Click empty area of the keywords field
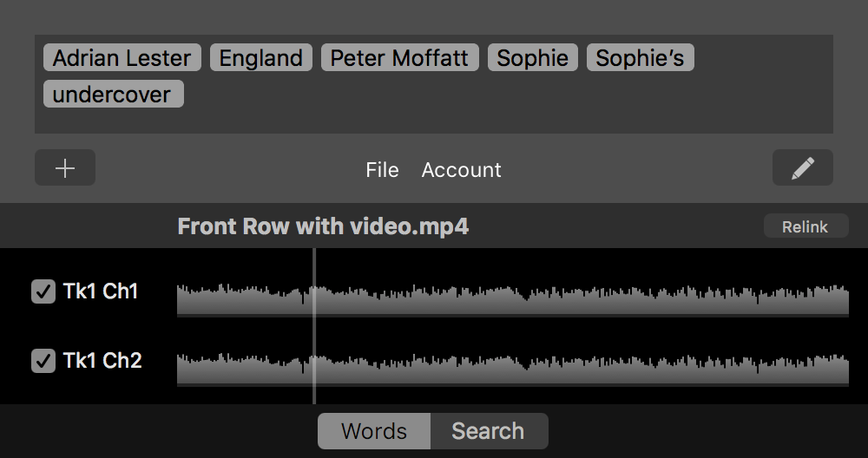 pyautogui.click(x=521, y=104)
